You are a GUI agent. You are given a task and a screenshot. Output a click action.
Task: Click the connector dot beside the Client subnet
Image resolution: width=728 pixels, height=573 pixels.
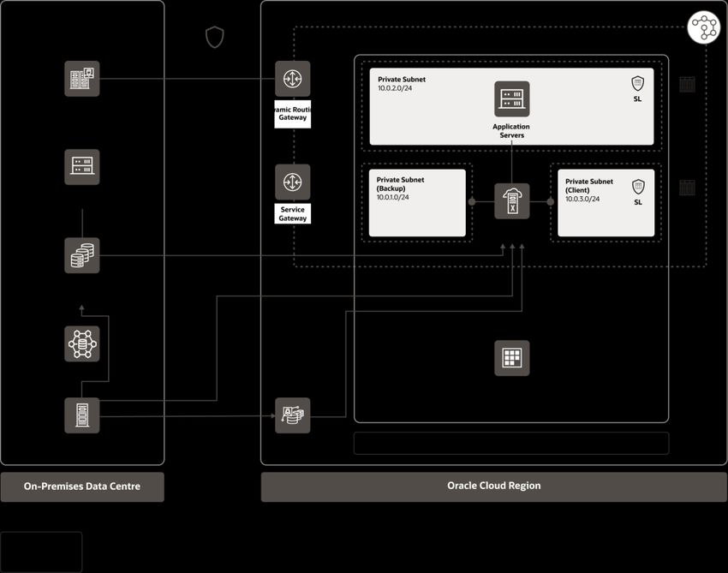(x=550, y=201)
